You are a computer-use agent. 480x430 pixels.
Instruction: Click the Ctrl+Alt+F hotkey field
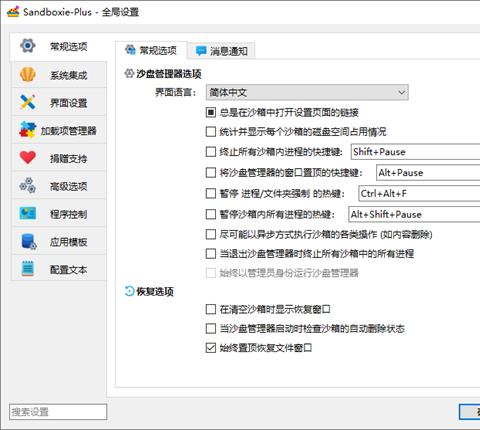click(419, 194)
